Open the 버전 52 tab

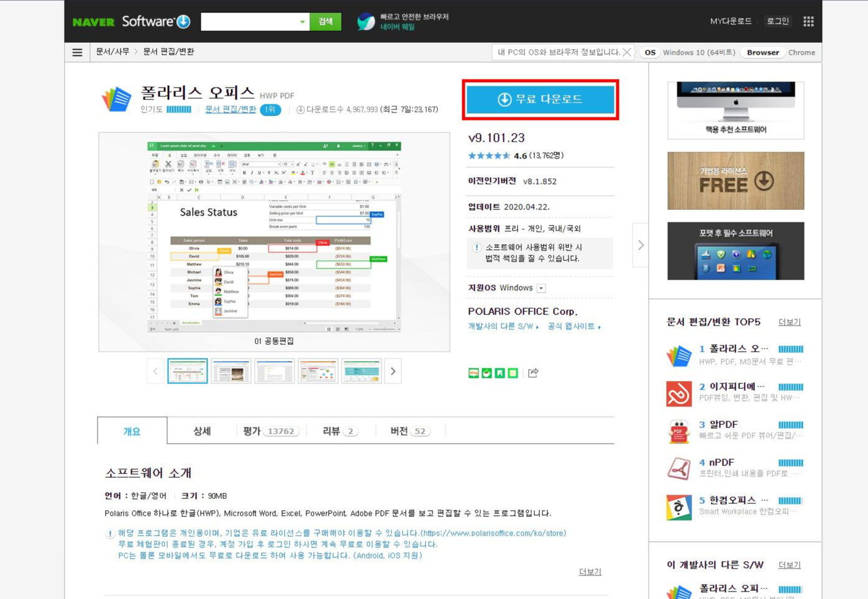pyautogui.click(x=411, y=431)
